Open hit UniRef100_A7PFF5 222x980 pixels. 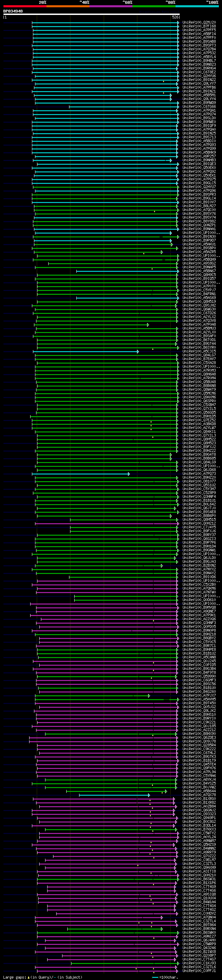199,30
